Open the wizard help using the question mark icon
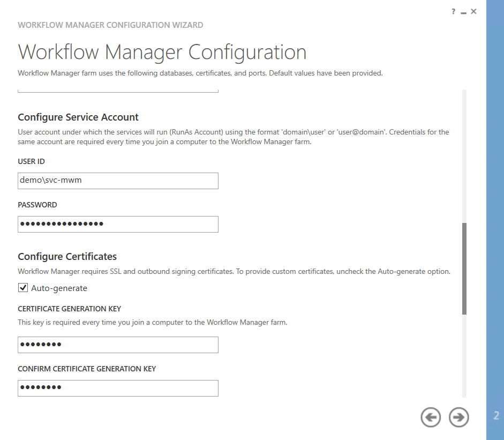This screenshot has height=440, width=504. (453, 11)
